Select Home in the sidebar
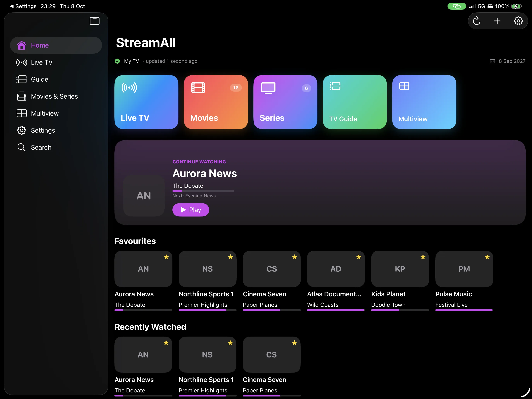 tap(56, 45)
